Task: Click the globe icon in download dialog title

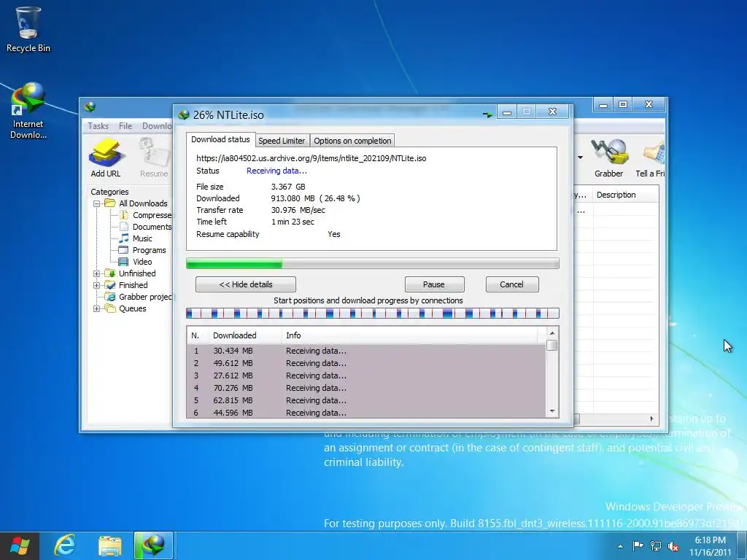Action: pyautogui.click(x=183, y=114)
